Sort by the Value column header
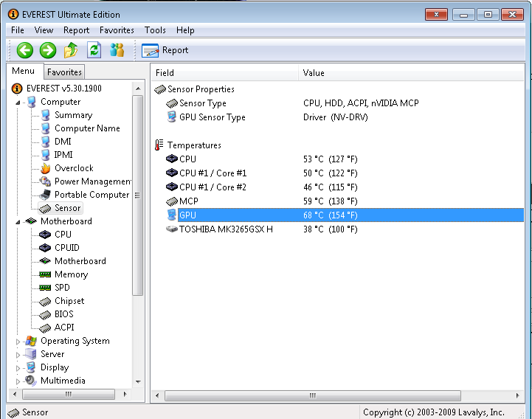Image resolution: width=532 pixels, height=419 pixels. click(x=412, y=73)
